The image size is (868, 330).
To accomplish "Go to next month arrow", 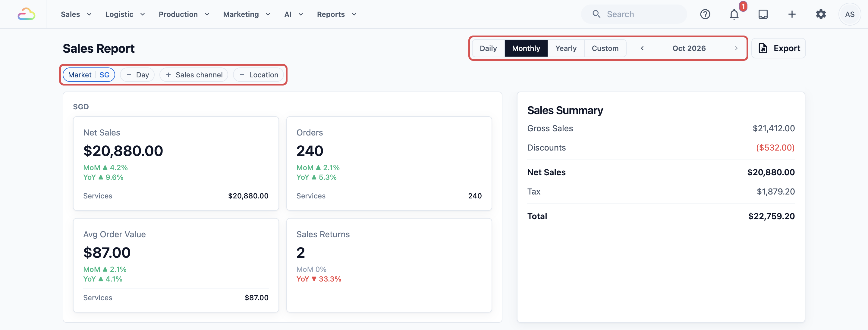I will point(736,48).
